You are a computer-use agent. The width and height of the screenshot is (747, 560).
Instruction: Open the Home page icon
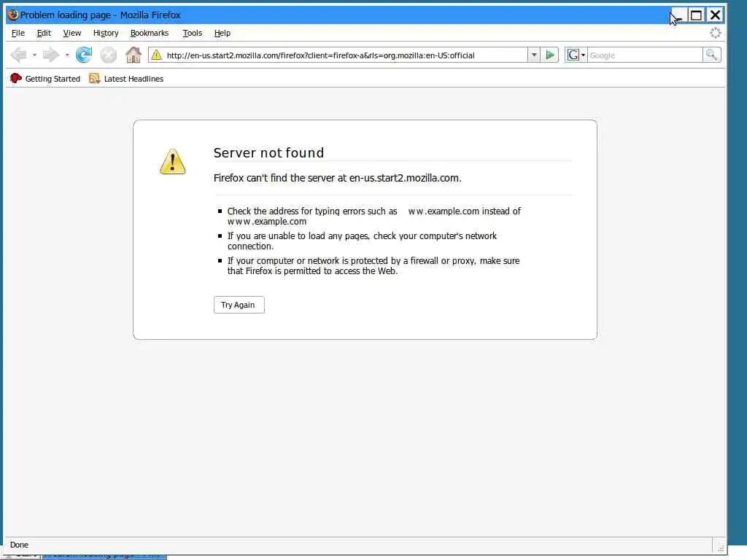pyautogui.click(x=133, y=55)
